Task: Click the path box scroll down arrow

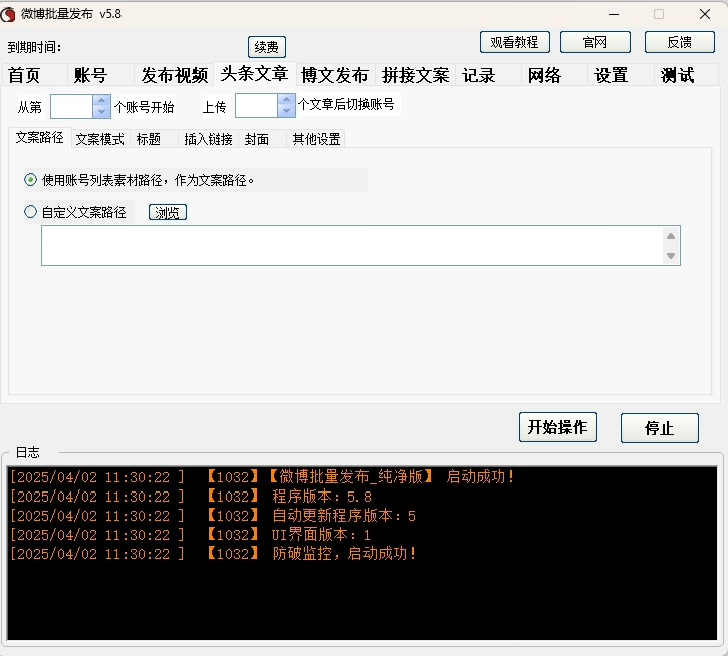Action: point(671,255)
